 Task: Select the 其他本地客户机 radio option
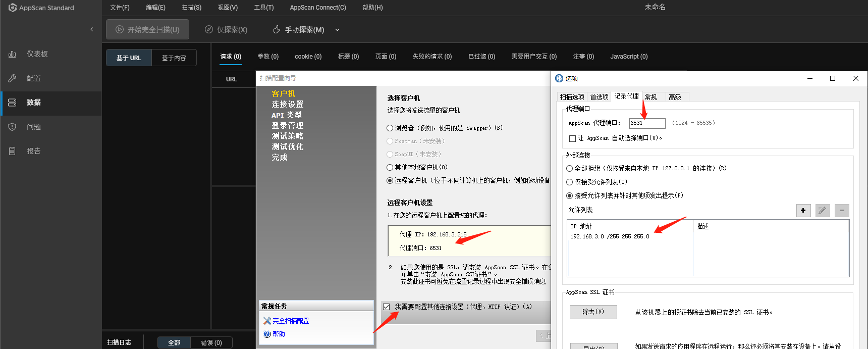click(x=390, y=168)
